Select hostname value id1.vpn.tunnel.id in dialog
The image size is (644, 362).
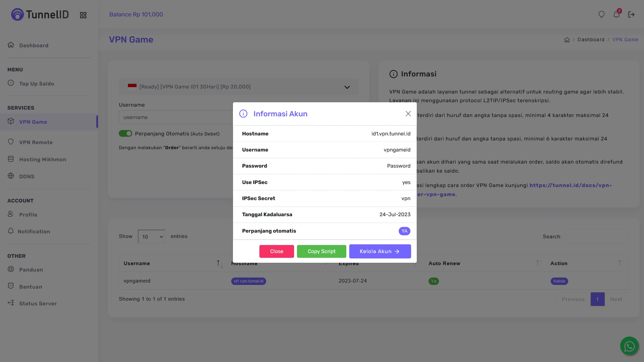pyautogui.click(x=391, y=134)
